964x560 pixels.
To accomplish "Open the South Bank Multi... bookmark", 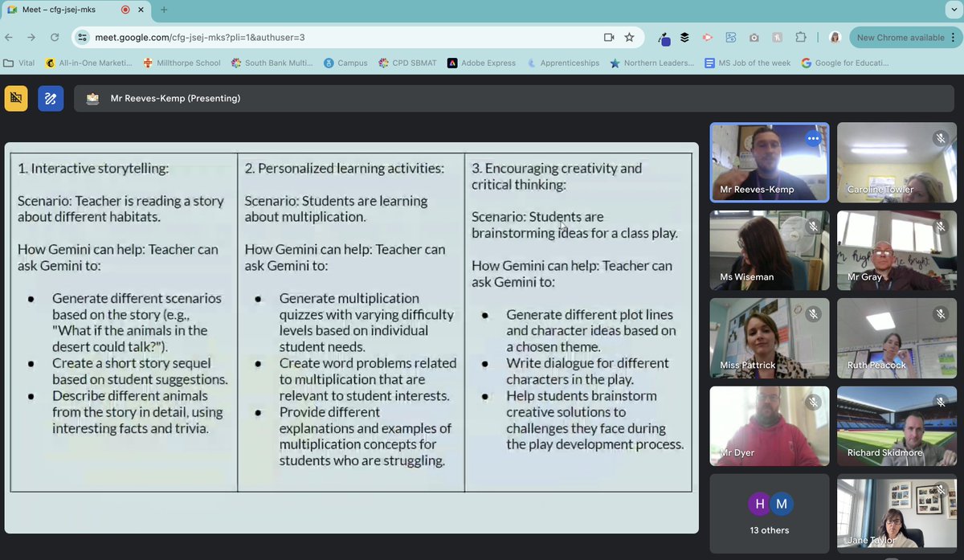I will 272,63.
